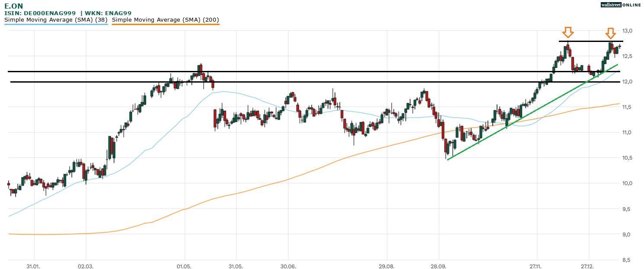Click the 11,5 price axis label
Screen dimensions: 644x269
point(627,107)
